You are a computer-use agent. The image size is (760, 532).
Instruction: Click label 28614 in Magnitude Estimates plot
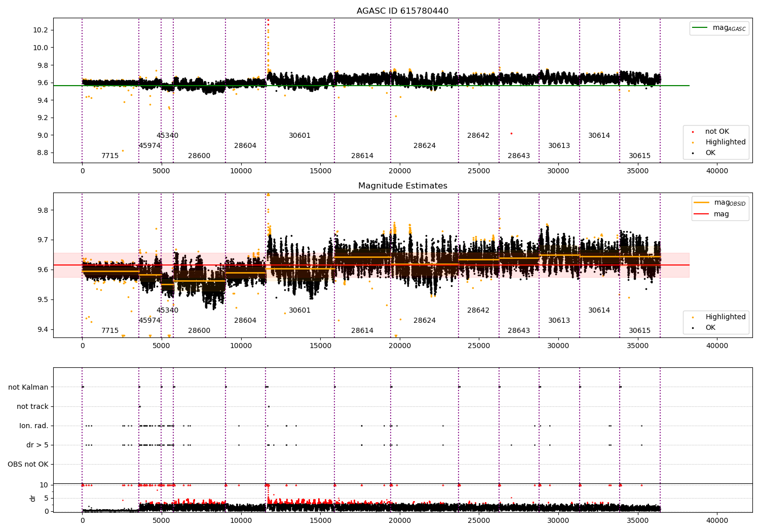click(x=362, y=331)
